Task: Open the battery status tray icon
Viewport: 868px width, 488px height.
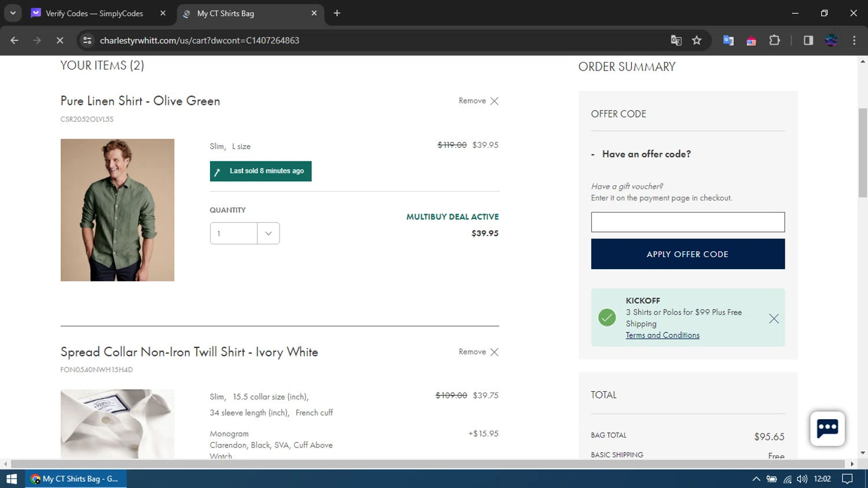Action: (771, 479)
